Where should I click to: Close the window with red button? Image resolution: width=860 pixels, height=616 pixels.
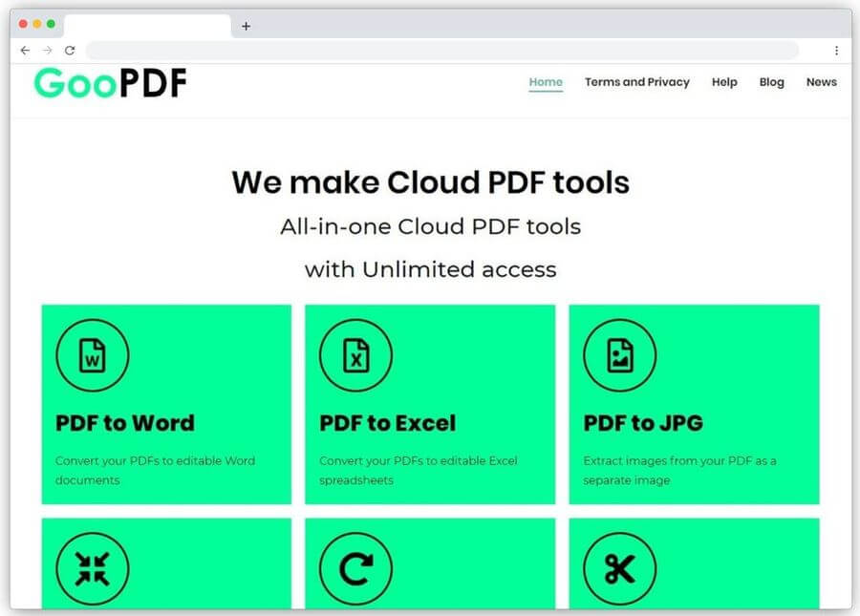coord(23,24)
